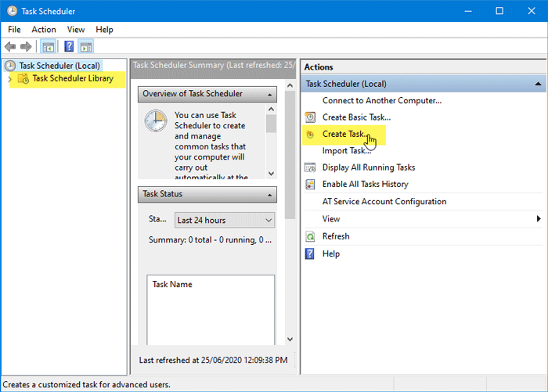Collapse the Task Status section
Image resolution: width=548 pixels, height=392 pixels.
(x=269, y=195)
